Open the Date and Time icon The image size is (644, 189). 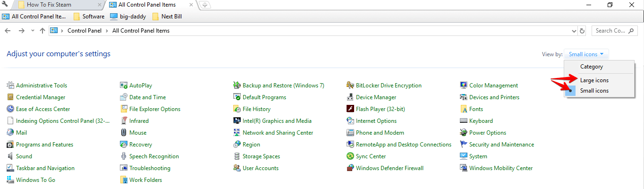pyautogui.click(x=124, y=97)
